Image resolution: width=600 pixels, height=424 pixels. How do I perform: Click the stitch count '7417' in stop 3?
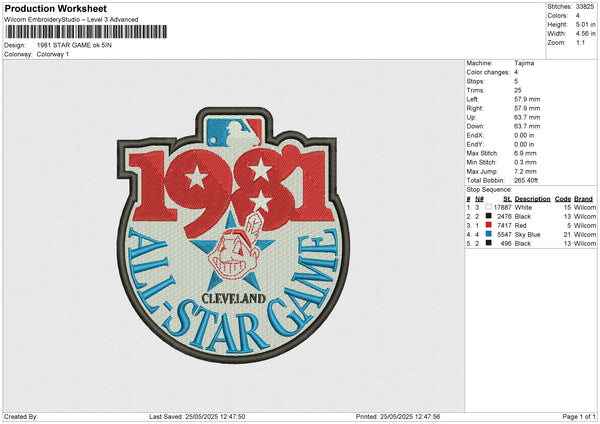[504, 225]
